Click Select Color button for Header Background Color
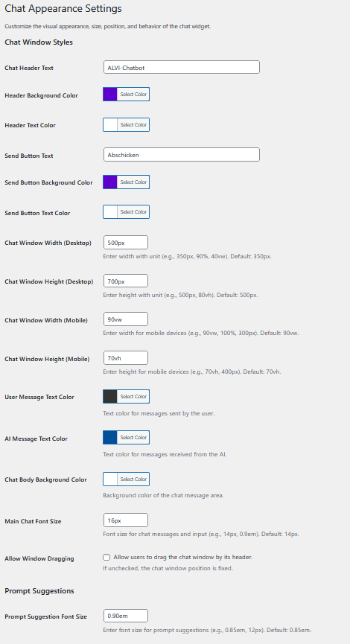This screenshot has width=350, height=644. pyautogui.click(x=133, y=95)
